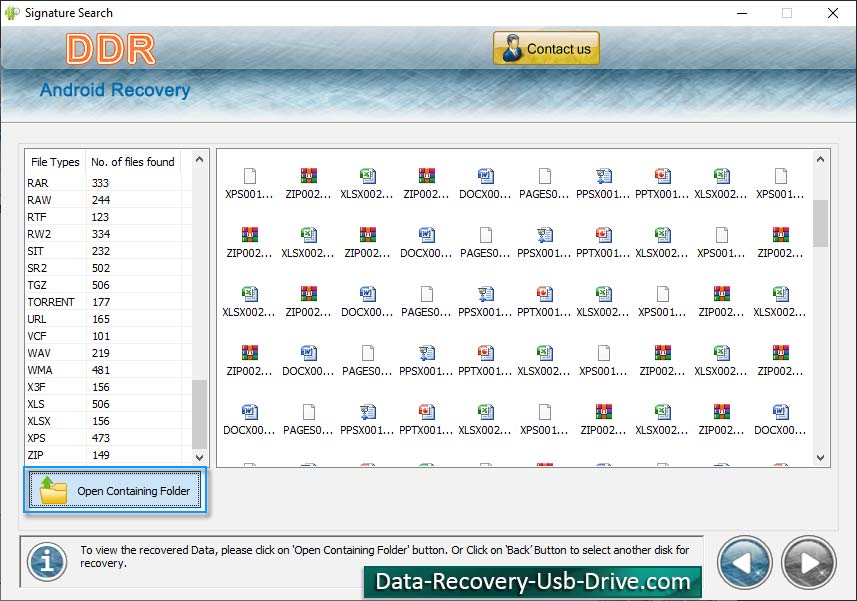Click the count 481 for WMA
Viewport: 857px width, 601px height.
pyautogui.click(x=101, y=370)
